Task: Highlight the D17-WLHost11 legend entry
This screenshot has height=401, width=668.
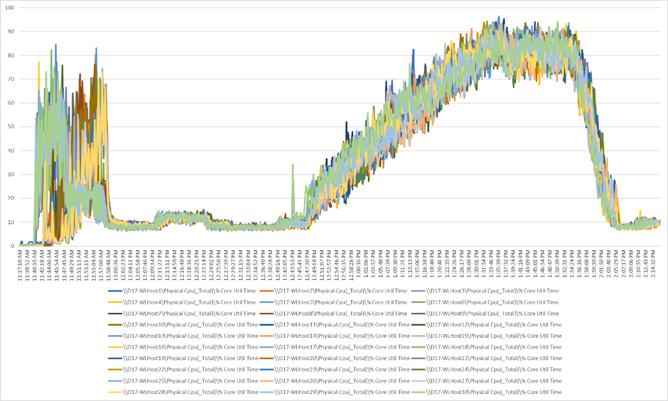Action: point(334,325)
